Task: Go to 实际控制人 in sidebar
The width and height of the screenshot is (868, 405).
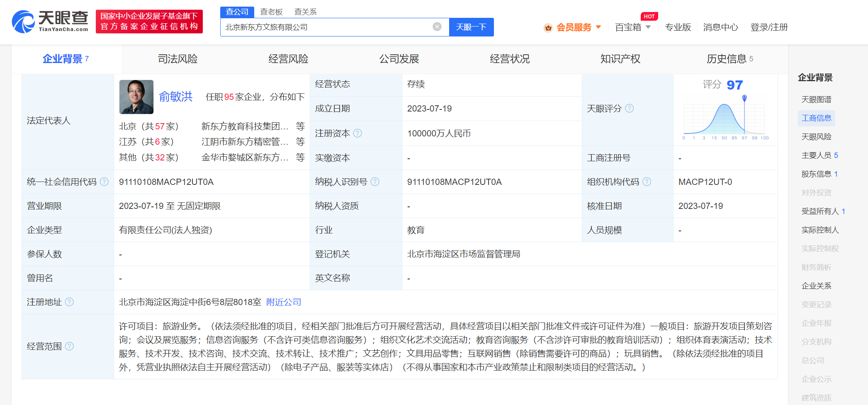Action: coord(820,230)
